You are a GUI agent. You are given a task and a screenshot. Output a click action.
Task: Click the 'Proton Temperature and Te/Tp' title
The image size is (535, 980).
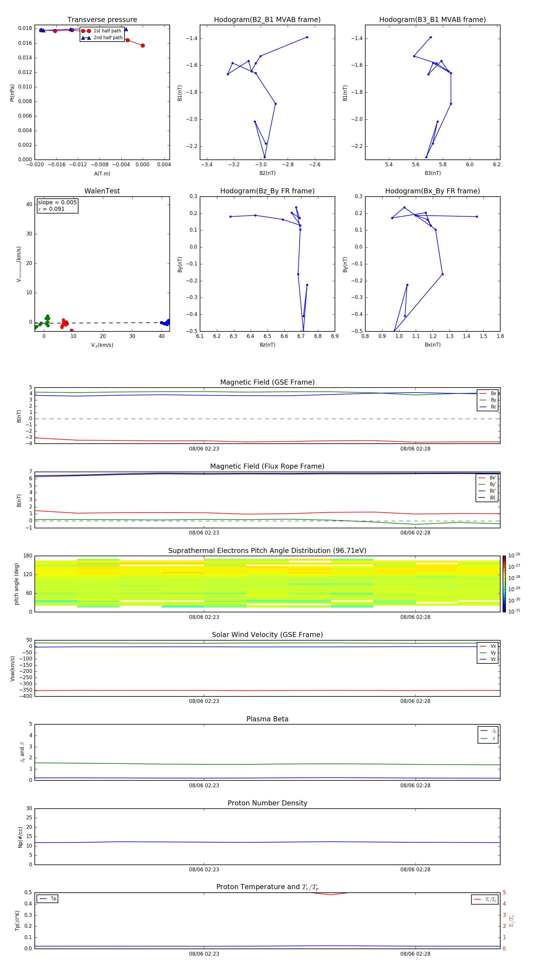[267, 887]
